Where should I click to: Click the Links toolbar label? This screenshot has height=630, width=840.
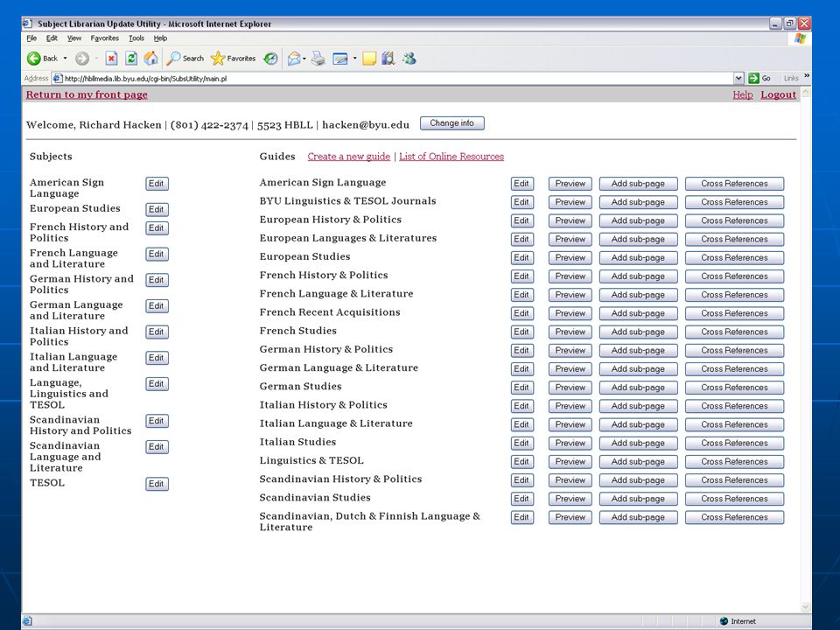coord(791,78)
